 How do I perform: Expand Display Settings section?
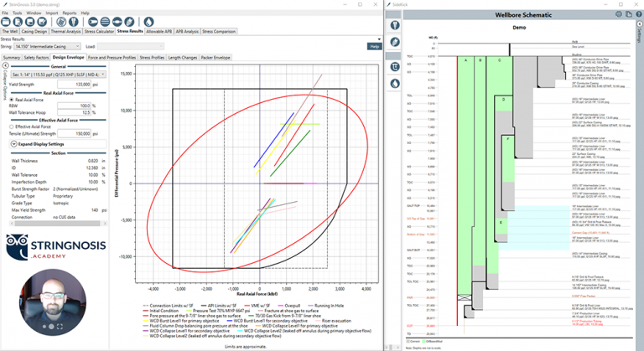(13, 143)
